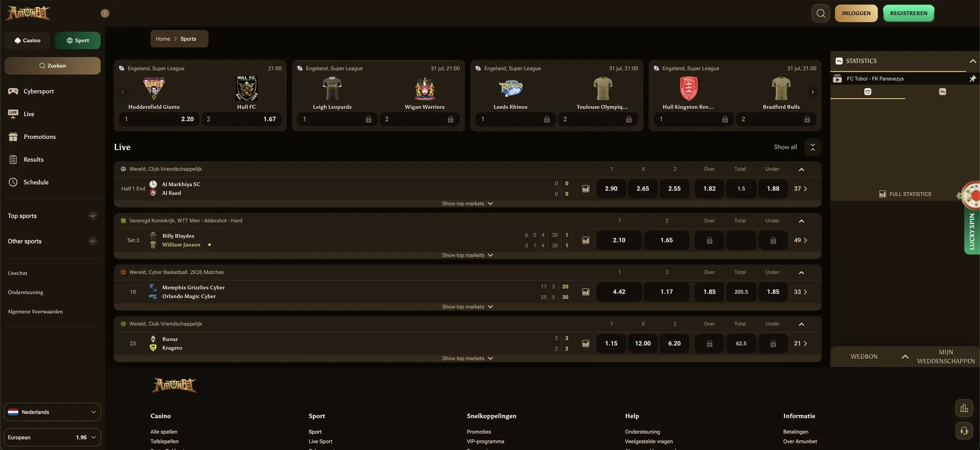980x450 pixels.
Task: Select 1.65 odds for William Jansen
Action: (667, 240)
